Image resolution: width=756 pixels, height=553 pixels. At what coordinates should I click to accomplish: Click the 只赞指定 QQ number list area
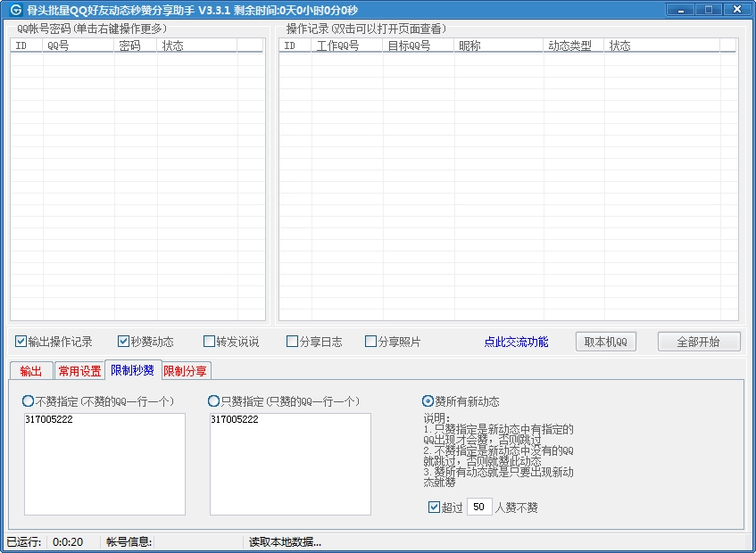click(x=288, y=464)
